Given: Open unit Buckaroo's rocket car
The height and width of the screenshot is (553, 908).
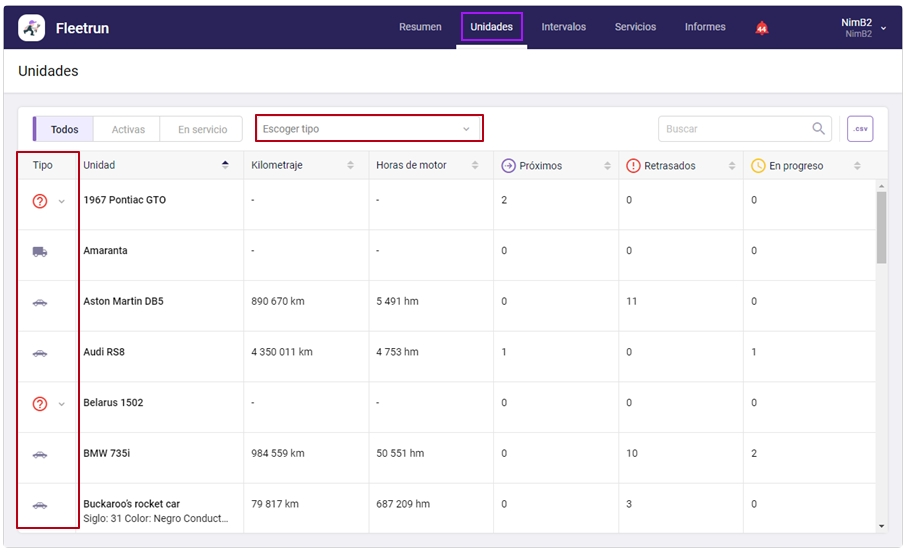Looking at the screenshot, I should [x=131, y=504].
